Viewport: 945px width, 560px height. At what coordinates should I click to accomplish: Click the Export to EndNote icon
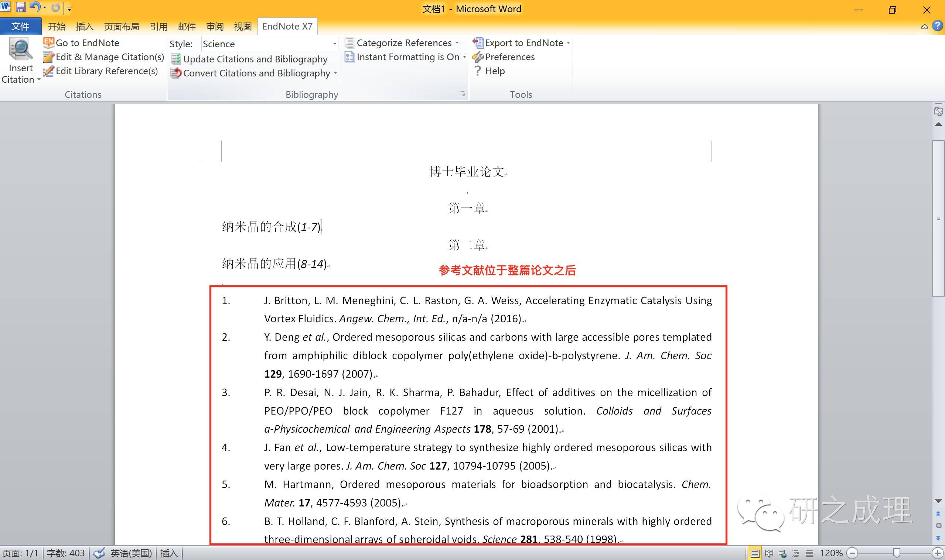(478, 43)
